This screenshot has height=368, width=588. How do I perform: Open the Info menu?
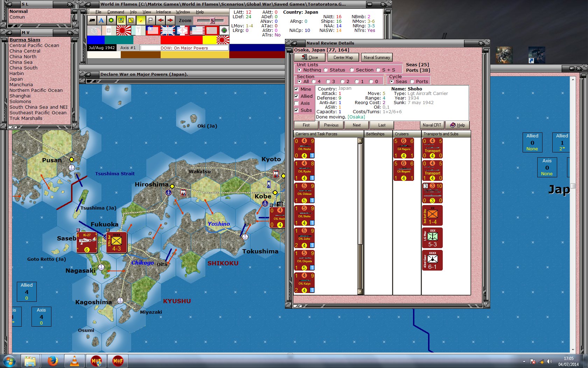[x=133, y=12]
